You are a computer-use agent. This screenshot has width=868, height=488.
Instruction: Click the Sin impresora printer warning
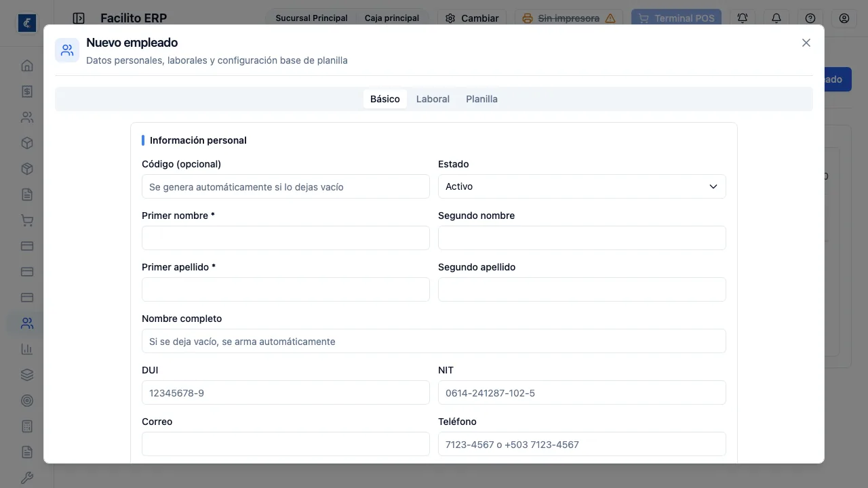(x=569, y=18)
